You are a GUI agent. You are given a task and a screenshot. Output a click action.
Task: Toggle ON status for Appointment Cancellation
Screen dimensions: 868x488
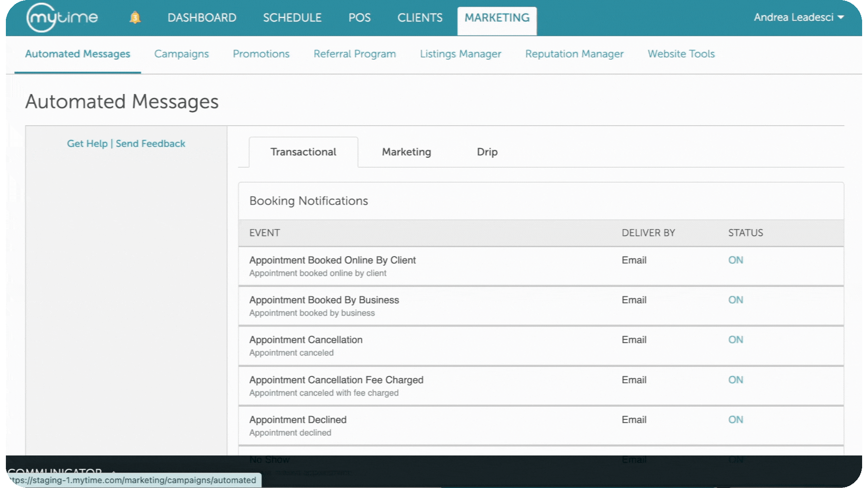[736, 340]
